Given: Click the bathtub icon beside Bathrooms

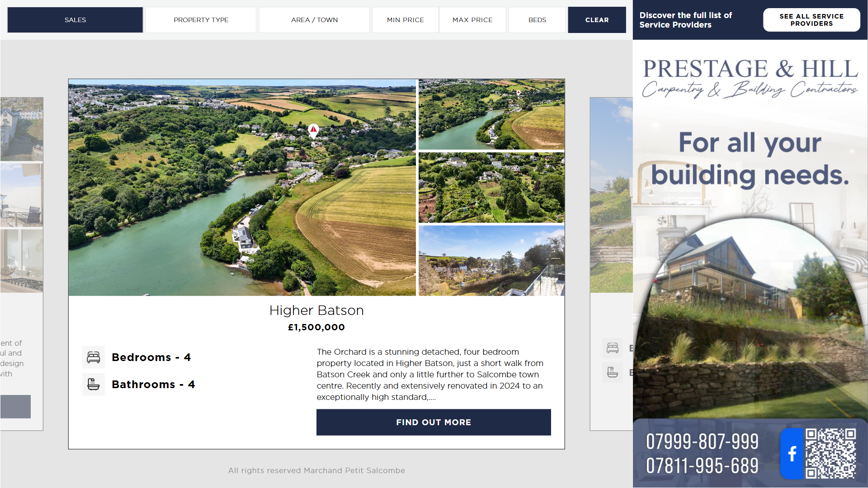Looking at the screenshot, I should (94, 385).
